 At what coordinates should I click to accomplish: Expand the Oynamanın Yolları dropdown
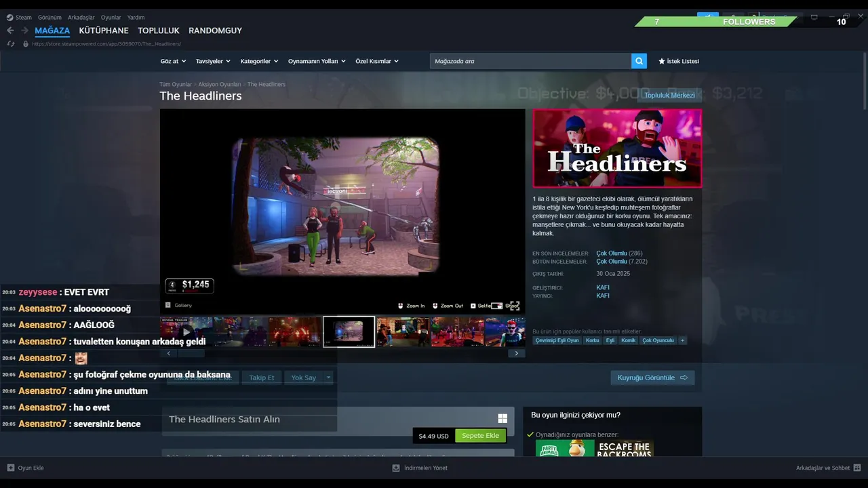[317, 61]
